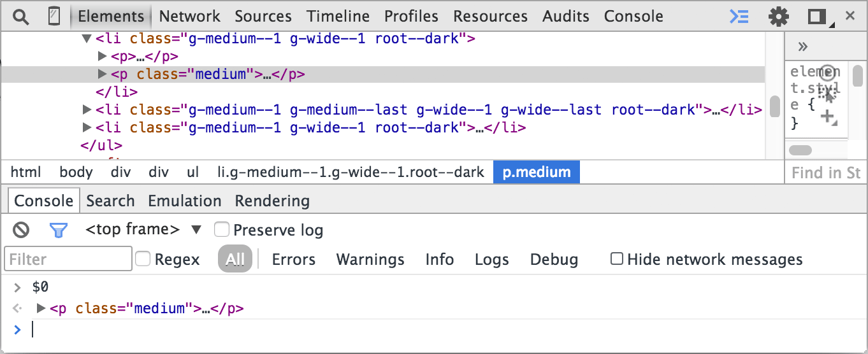
Task: Click the console Filter text field
Action: [68, 259]
